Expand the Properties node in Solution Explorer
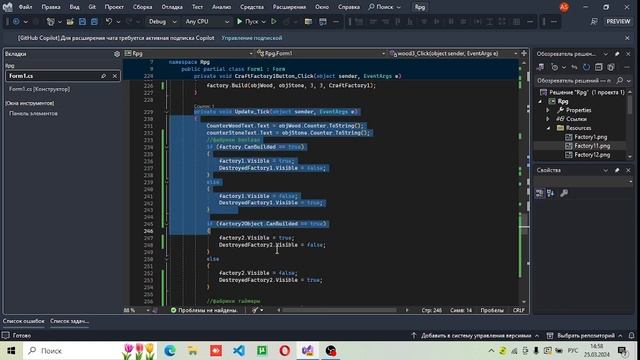 pyautogui.click(x=548, y=110)
